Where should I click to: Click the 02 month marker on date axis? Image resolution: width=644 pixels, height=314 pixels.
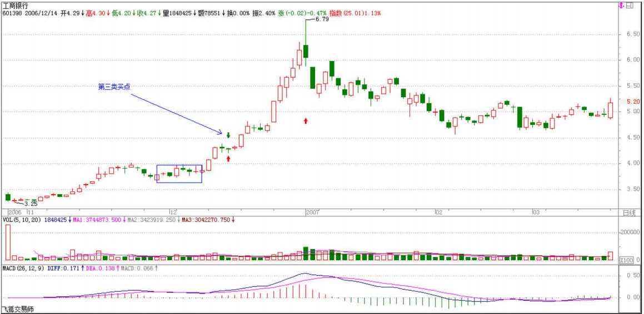[x=438, y=212]
